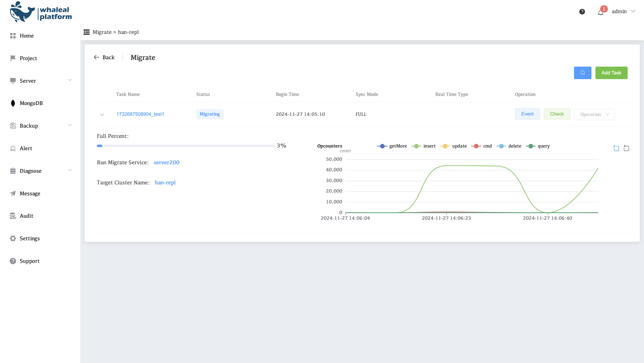Click the back arrow icon
Screen dimensions: 644x363
click(x=97, y=57)
